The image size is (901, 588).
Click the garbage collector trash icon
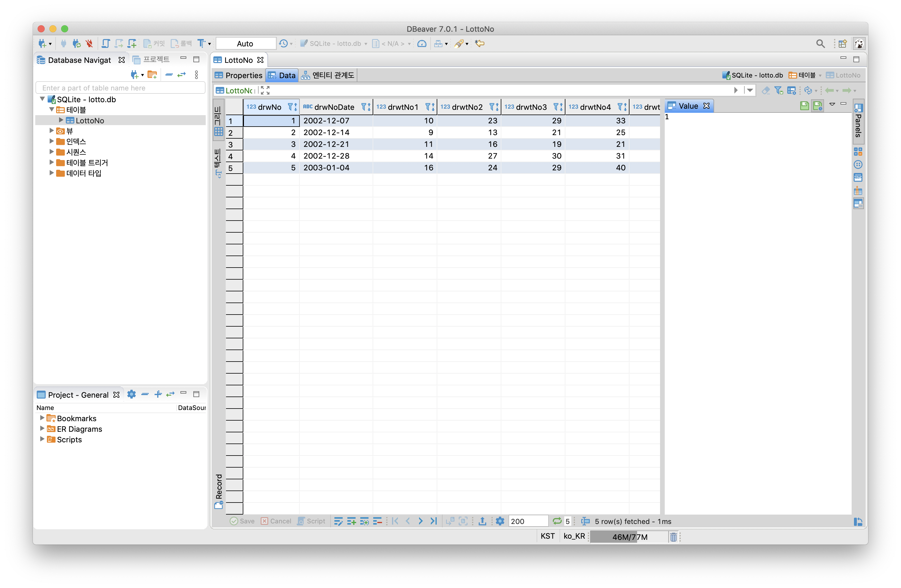click(673, 537)
